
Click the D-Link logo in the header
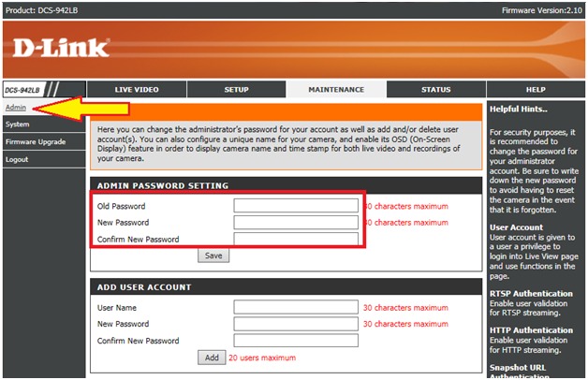[x=60, y=47]
